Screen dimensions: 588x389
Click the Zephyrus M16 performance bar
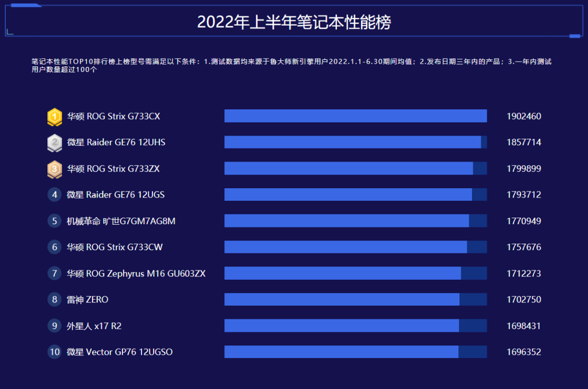[356, 274]
